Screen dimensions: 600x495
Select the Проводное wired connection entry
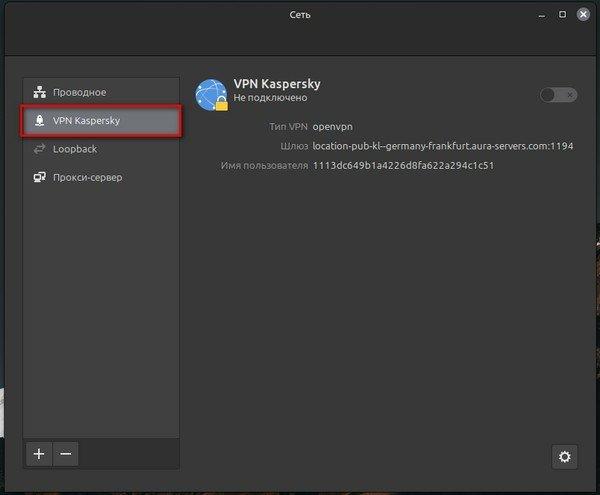[101, 92]
